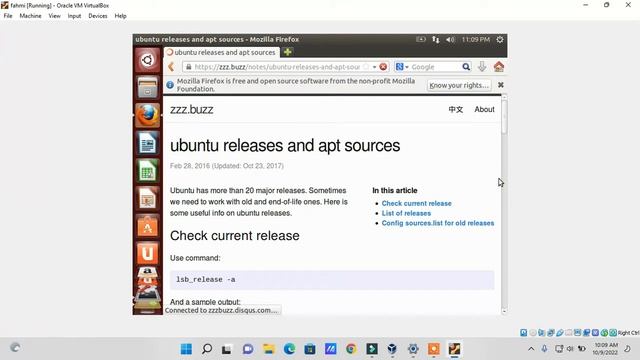Open the Files manager in Ubuntu launcher
640x360 pixels.
(x=147, y=88)
